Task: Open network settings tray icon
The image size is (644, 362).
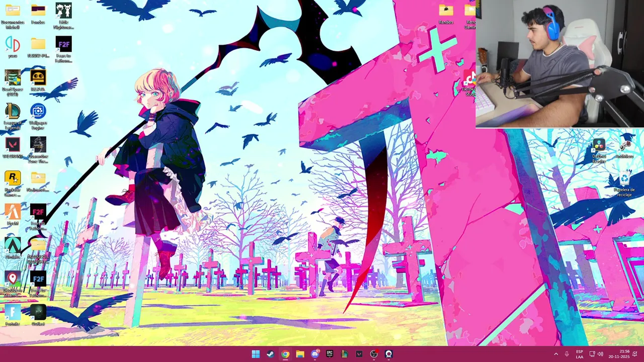Action: [x=592, y=354]
